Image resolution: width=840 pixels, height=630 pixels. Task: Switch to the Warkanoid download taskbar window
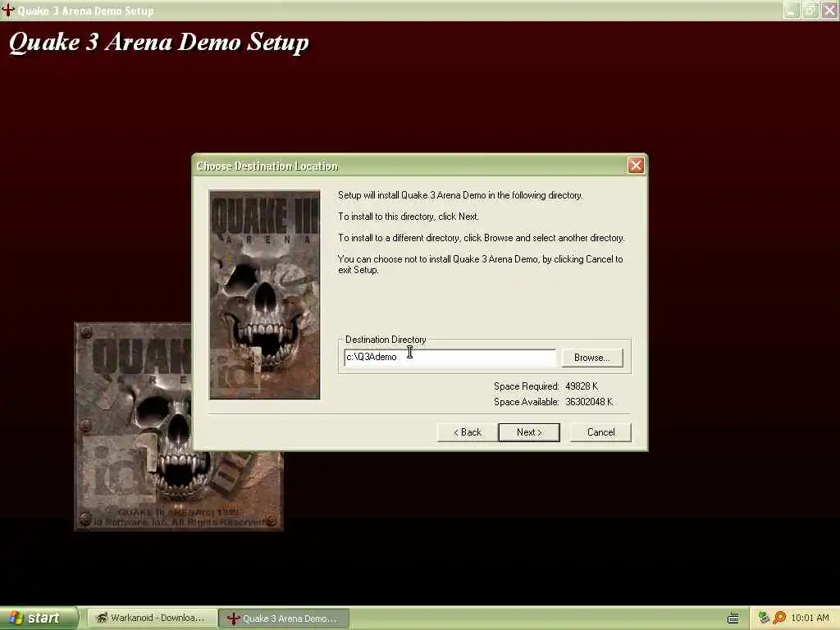(x=152, y=619)
